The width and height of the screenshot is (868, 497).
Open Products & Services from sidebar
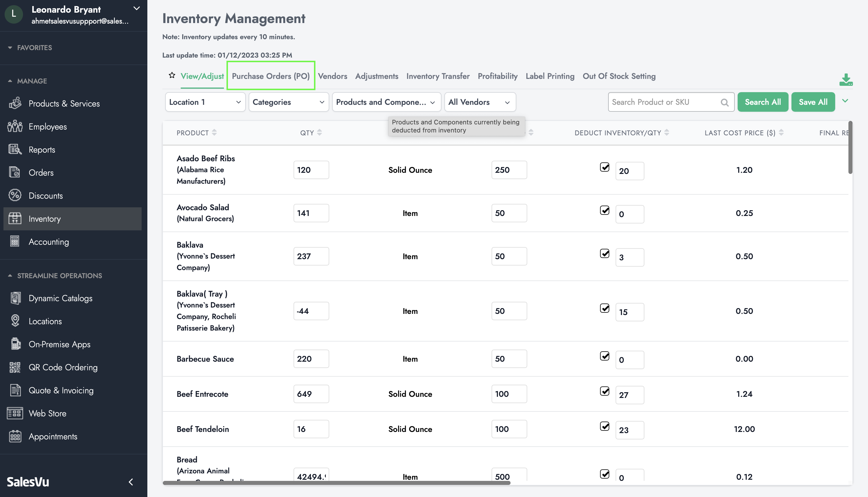[x=64, y=103]
